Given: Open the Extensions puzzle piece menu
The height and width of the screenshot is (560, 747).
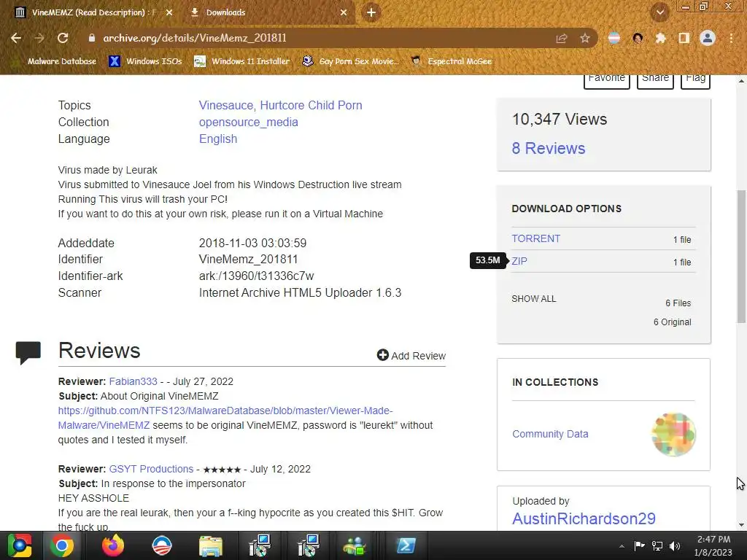Looking at the screenshot, I should (660, 38).
